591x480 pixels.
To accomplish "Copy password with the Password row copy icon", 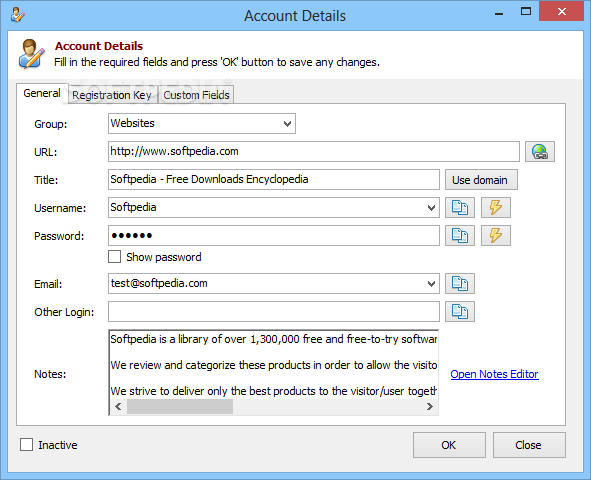I will [460, 235].
